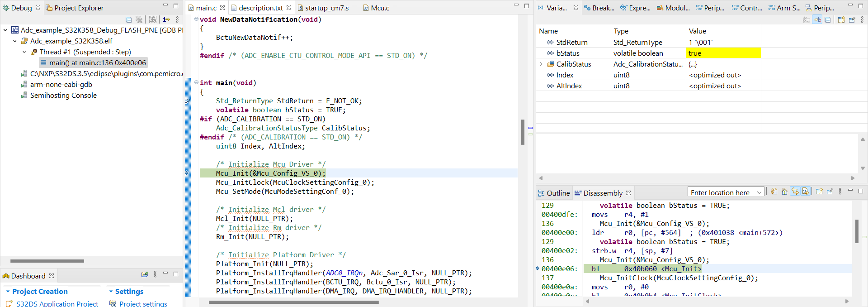Minimize the editor area

pyautogui.click(x=516, y=5)
